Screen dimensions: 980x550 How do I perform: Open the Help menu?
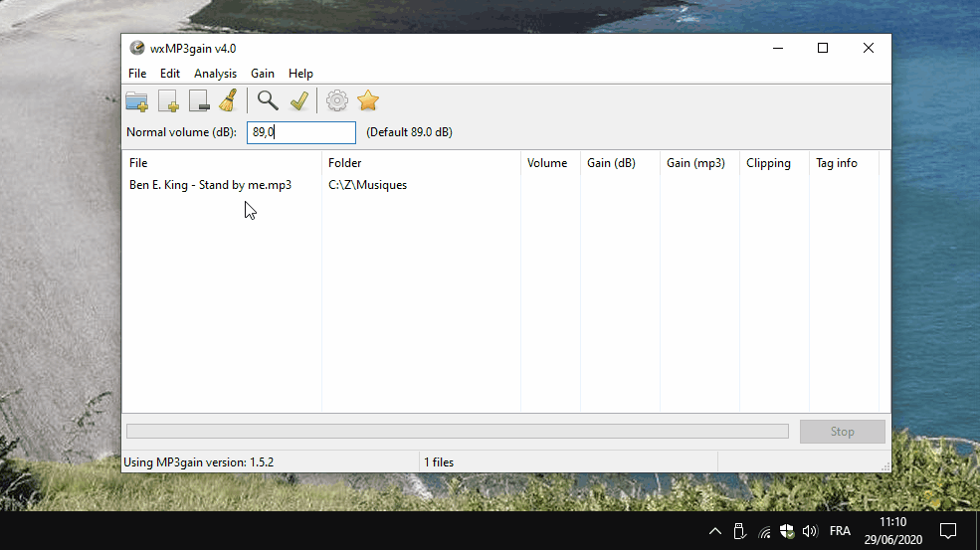point(300,74)
